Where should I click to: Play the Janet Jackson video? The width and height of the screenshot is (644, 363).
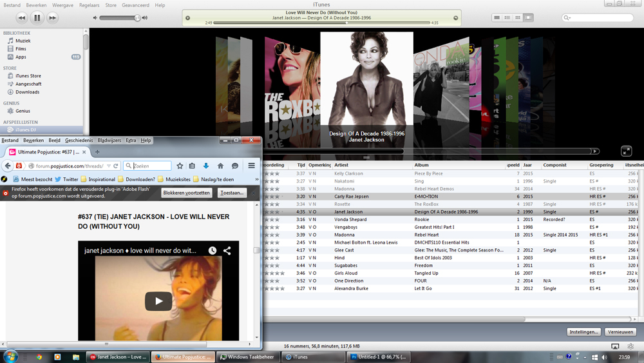[x=158, y=301]
